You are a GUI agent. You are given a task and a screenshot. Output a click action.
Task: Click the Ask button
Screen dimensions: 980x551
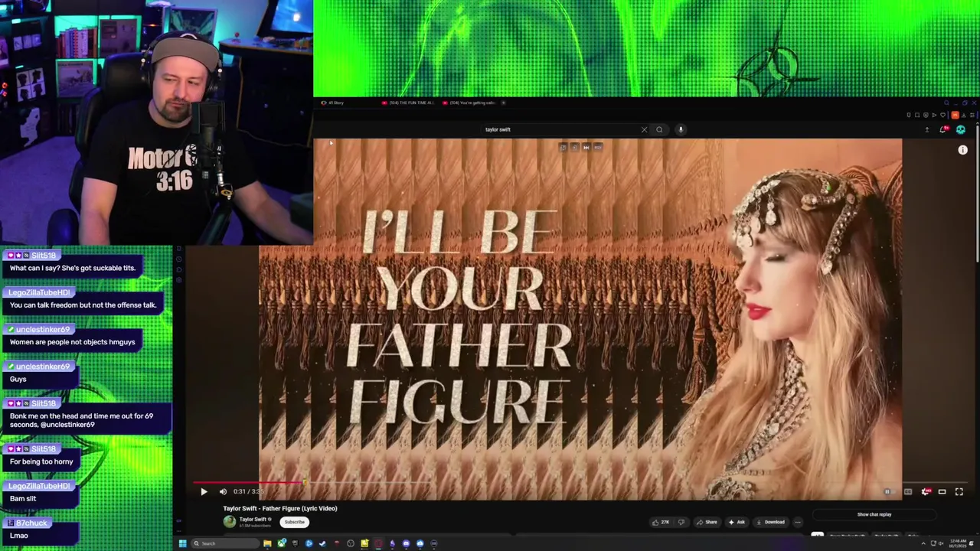coord(737,522)
